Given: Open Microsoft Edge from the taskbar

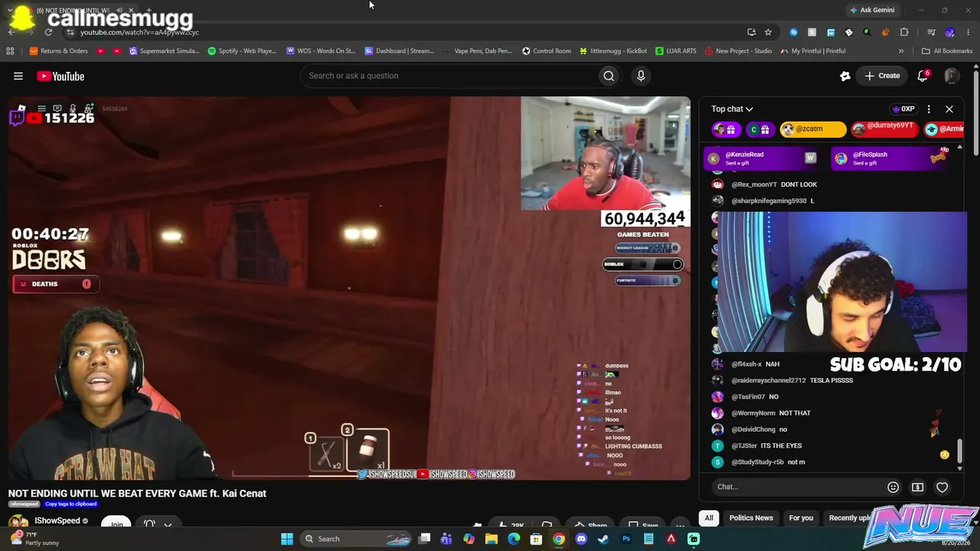Looking at the screenshot, I should [514, 539].
